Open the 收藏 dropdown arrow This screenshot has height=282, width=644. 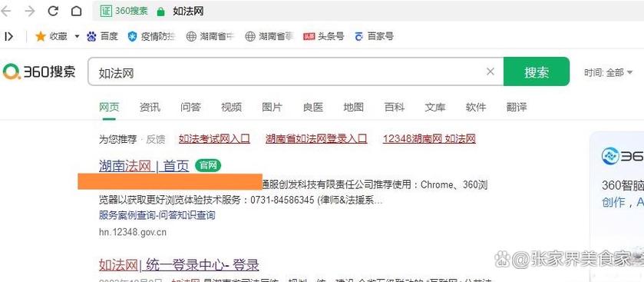coord(77,36)
